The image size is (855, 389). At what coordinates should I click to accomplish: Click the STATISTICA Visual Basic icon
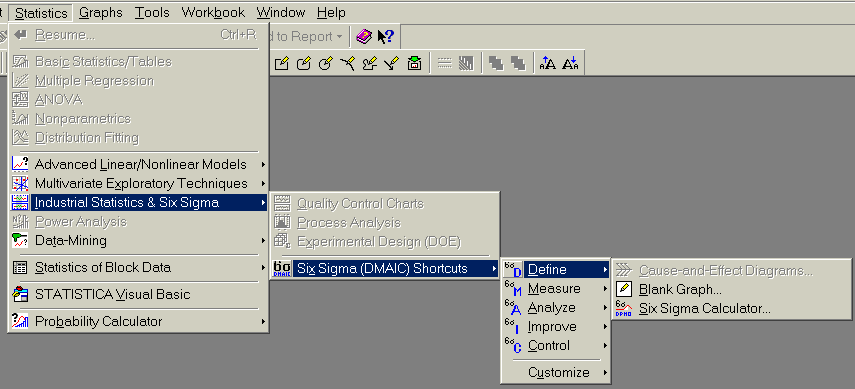pyautogui.click(x=20, y=294)
